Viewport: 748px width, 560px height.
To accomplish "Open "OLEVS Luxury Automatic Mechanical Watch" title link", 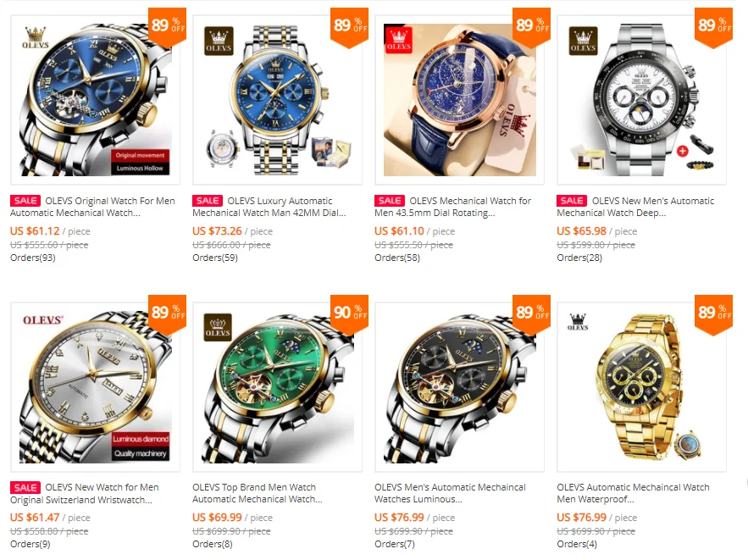I will point(269,207).
